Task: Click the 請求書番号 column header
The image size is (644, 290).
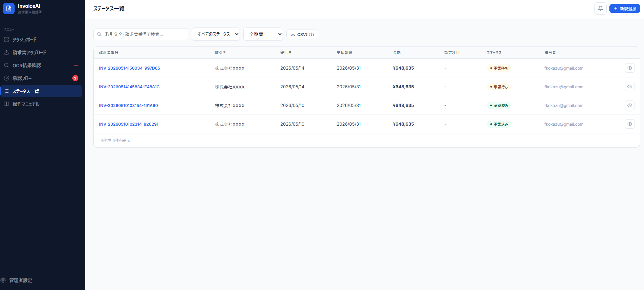Action: [x=109, y=53]
